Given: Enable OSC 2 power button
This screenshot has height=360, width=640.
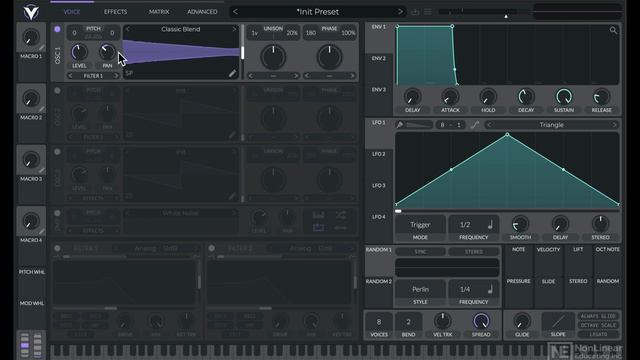Looking at the screenshot, I should [x=57, y=91].
